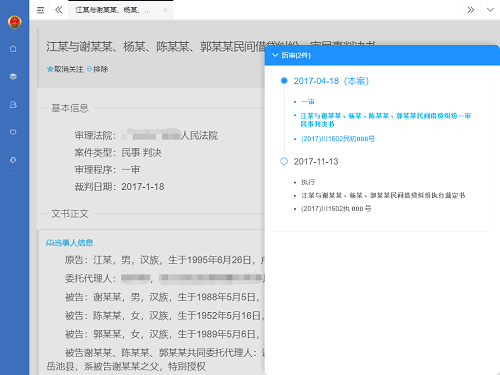Collapse the 历审(2件) panel header
Screen dimensions: 500x375
(382, 55)
